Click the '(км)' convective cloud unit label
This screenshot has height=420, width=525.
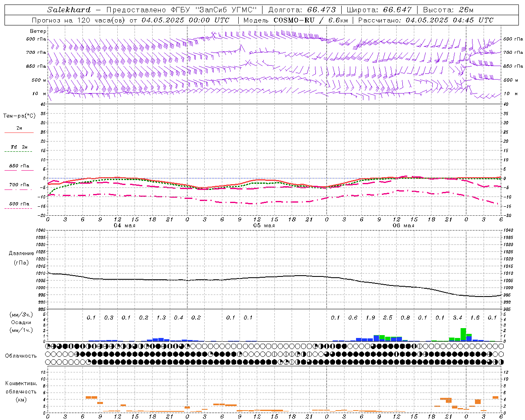[x=21, y=399]
